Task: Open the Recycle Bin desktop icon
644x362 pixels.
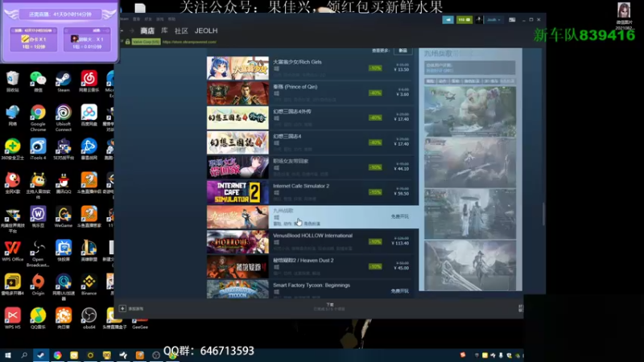Action: (x=13, y=81)
